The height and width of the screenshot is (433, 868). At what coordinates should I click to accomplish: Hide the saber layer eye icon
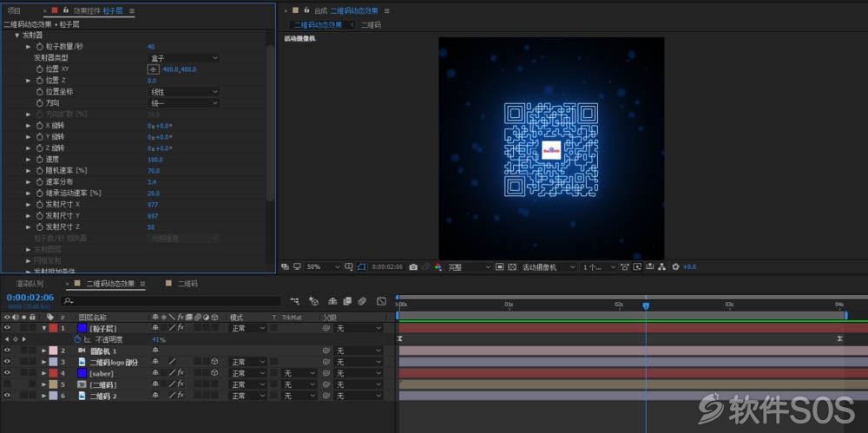point(7,373)
